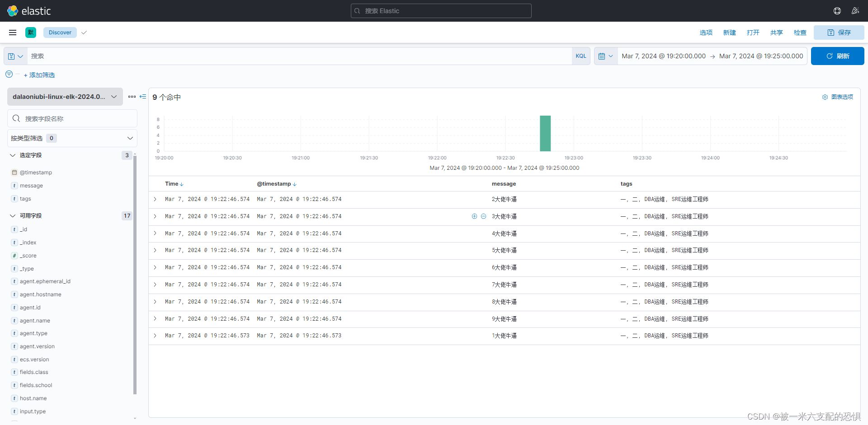
Task: Click the tags field type icon
Action: 14,199
